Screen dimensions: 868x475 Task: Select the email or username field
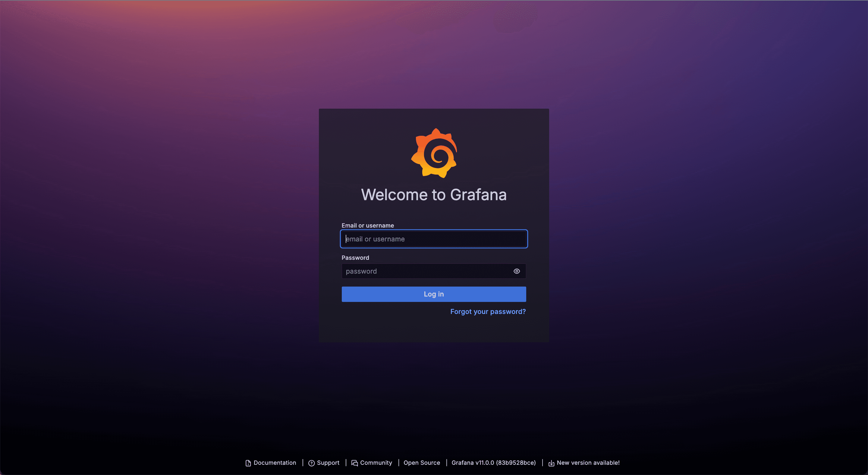tap(434, 239)
